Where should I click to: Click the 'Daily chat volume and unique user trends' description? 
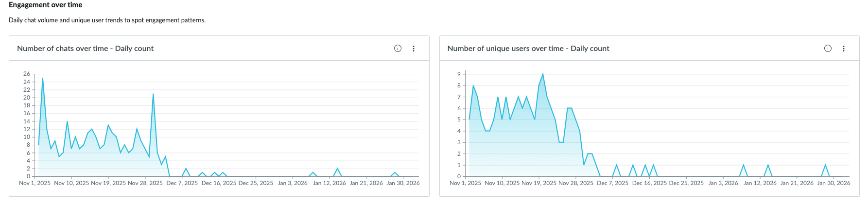click(x=107, y=20)
